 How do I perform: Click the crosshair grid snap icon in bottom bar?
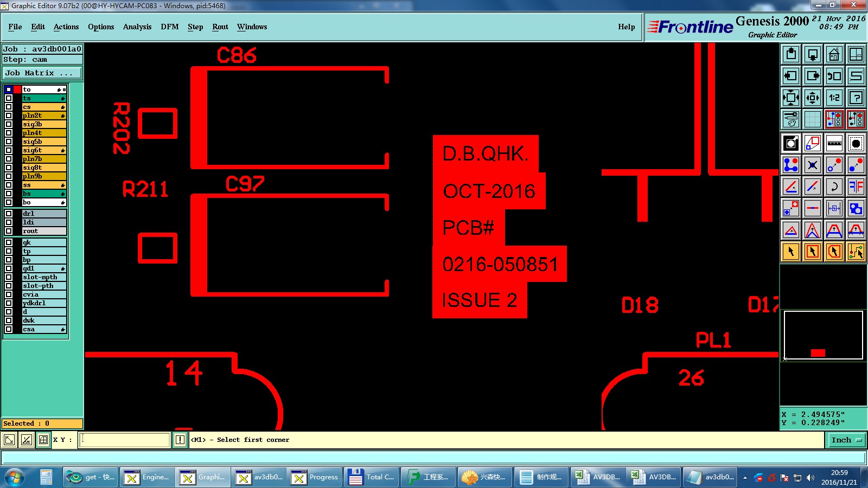[x=43, y=440]
